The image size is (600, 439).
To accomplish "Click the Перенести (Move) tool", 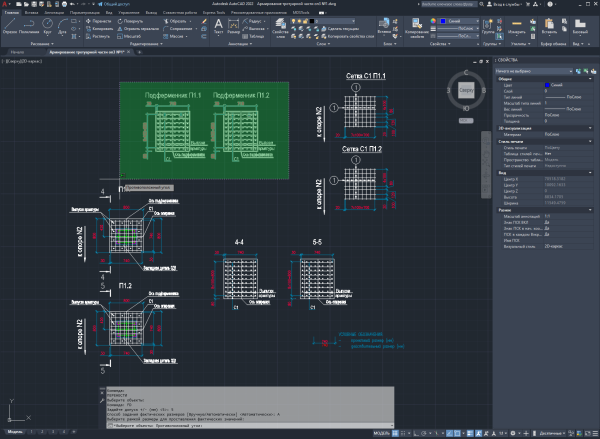I will coord(99,21).
